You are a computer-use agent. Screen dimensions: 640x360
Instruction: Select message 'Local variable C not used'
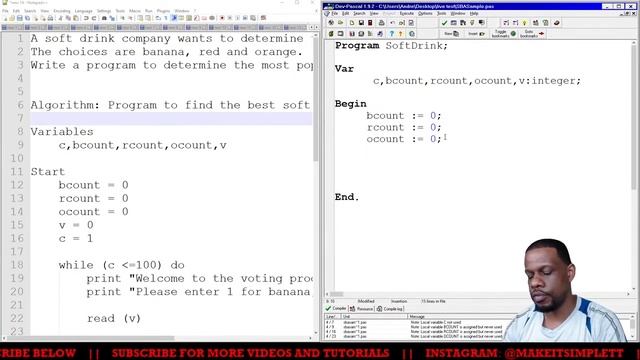(437, 322)
